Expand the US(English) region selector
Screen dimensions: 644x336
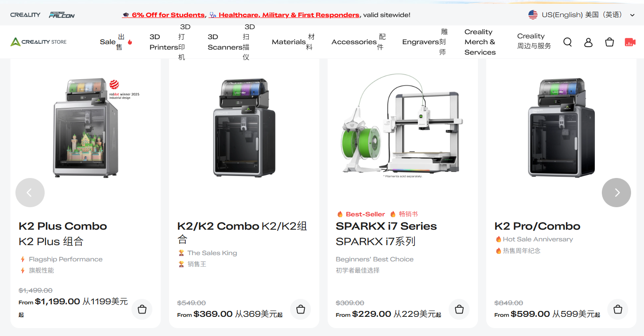click(x=581, y=15)
